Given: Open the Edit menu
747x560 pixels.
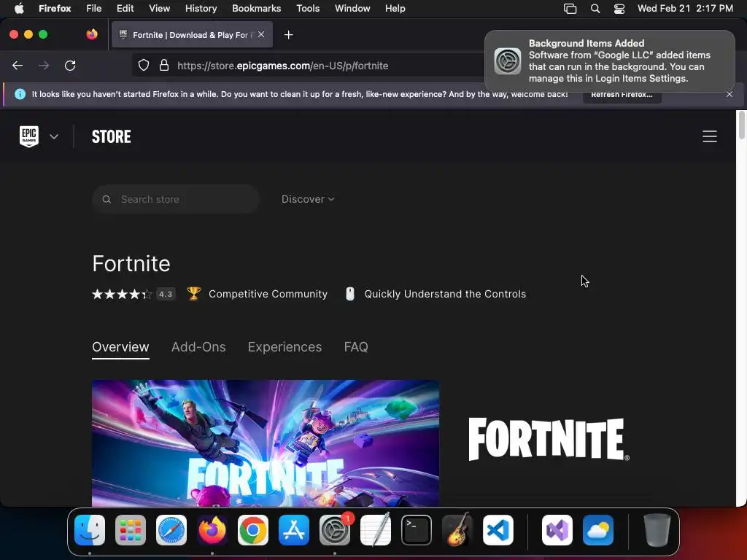Looking at the screenshot, I should click(x=125, y=8).
